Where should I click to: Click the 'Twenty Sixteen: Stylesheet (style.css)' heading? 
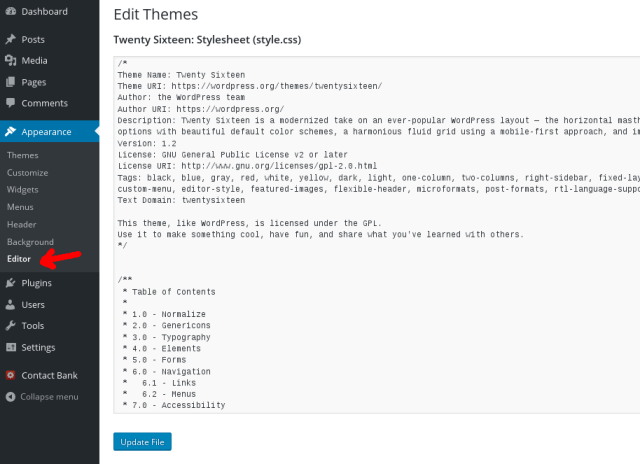207,40
